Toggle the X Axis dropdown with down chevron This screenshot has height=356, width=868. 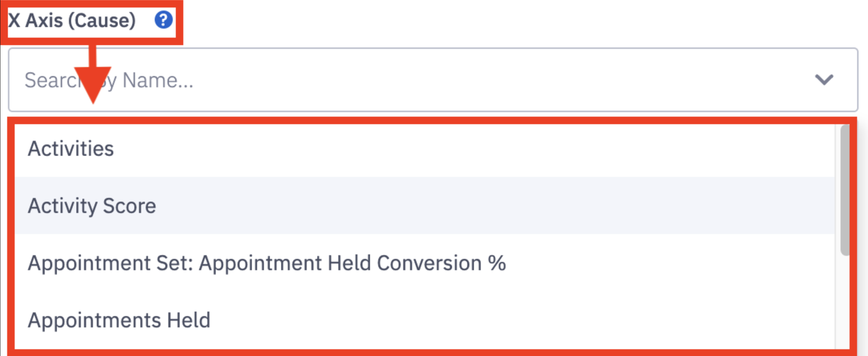[824, 79]
